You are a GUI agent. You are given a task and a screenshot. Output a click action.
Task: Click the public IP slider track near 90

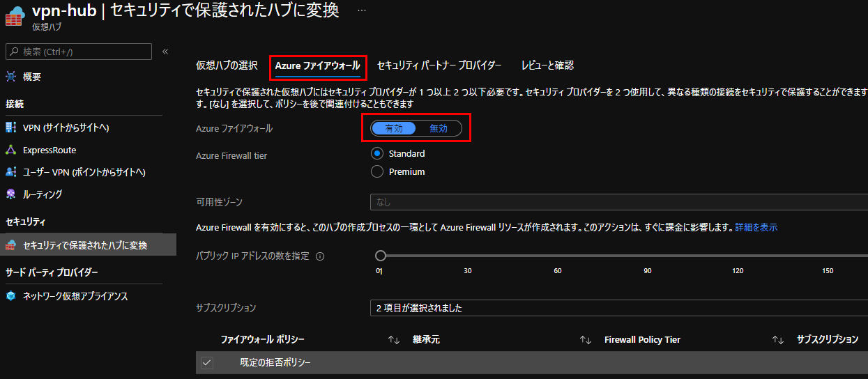[x=648, y=256]
